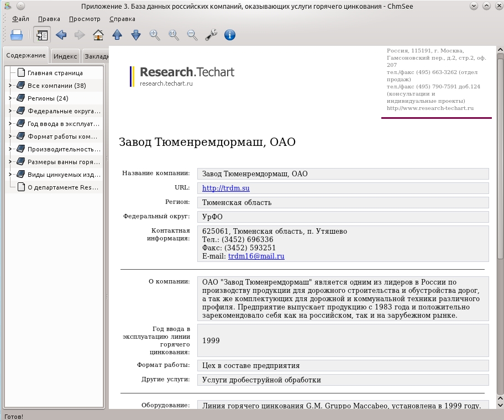Expand the Производительность node
Screen dimensions: 504x420
[10, 149]
